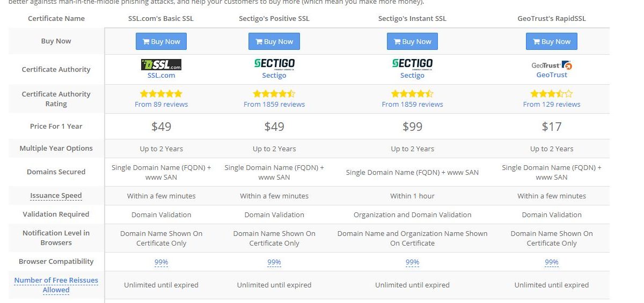Click the Sectigo logo under Instant SSL
The image size is (644, 303).
tap(412, 64)
